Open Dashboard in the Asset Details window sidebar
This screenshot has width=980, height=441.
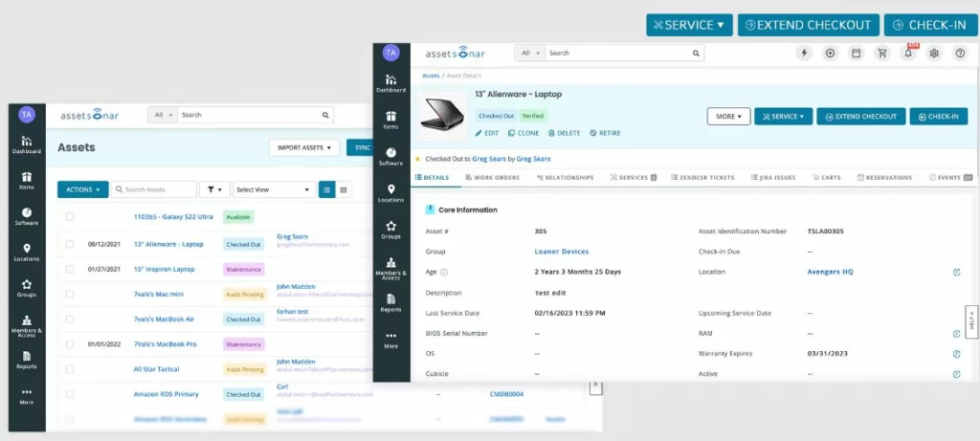[x=390, y=83]
